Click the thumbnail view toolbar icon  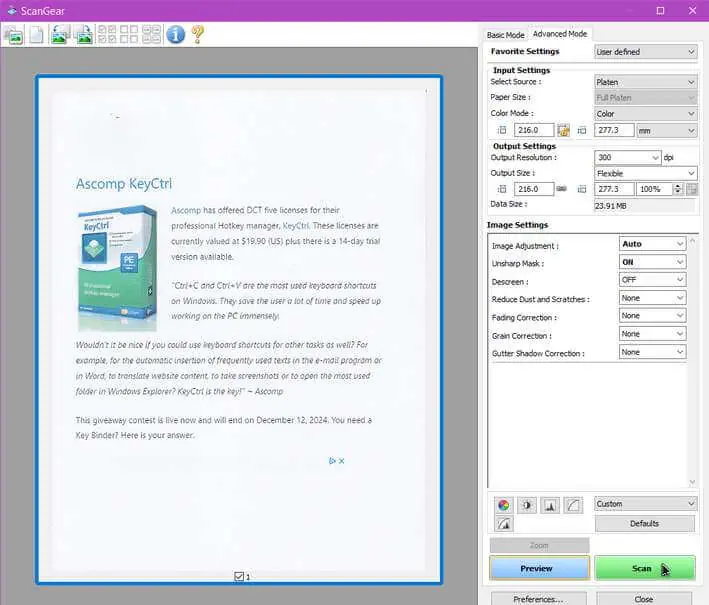pos(14,35)
